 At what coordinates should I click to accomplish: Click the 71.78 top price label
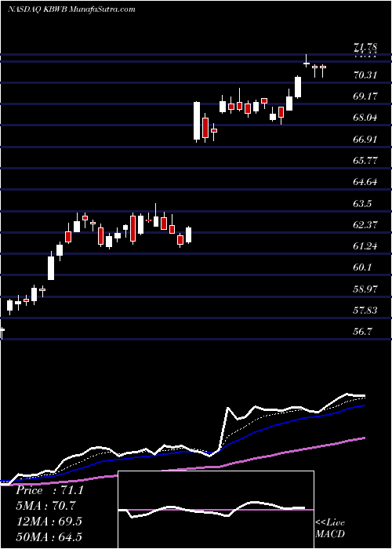point(366,47)
